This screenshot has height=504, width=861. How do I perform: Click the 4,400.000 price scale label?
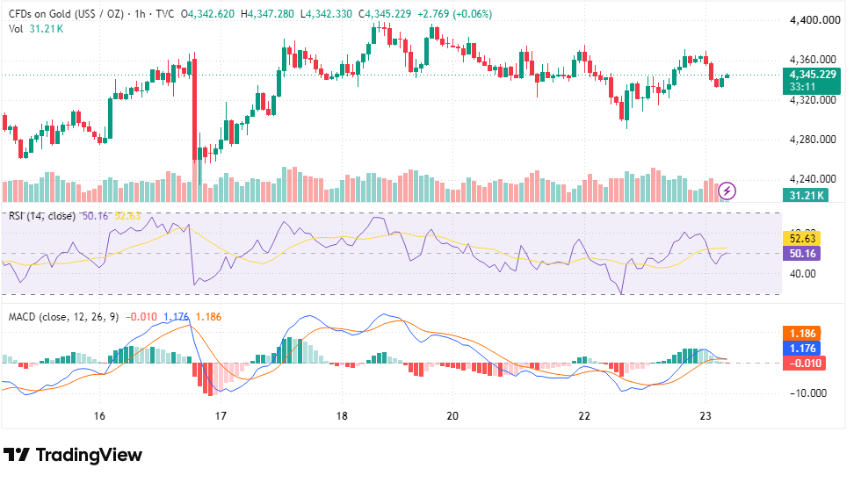815,20
